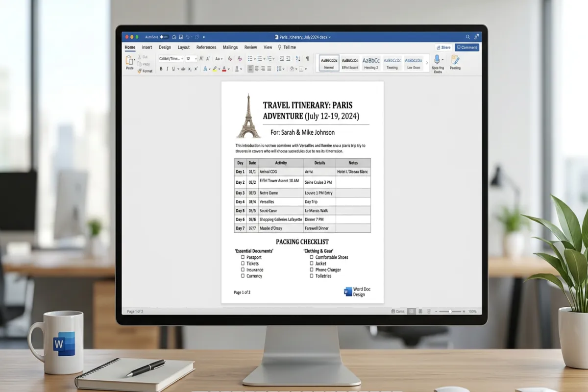Open the Review tab
This screenshot has height=392, width=588.
click(x=250, y=47)
